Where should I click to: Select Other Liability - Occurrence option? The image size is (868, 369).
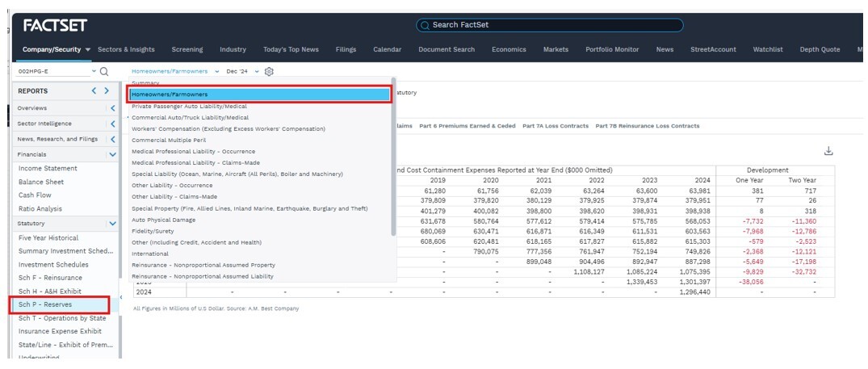[172, 186]
